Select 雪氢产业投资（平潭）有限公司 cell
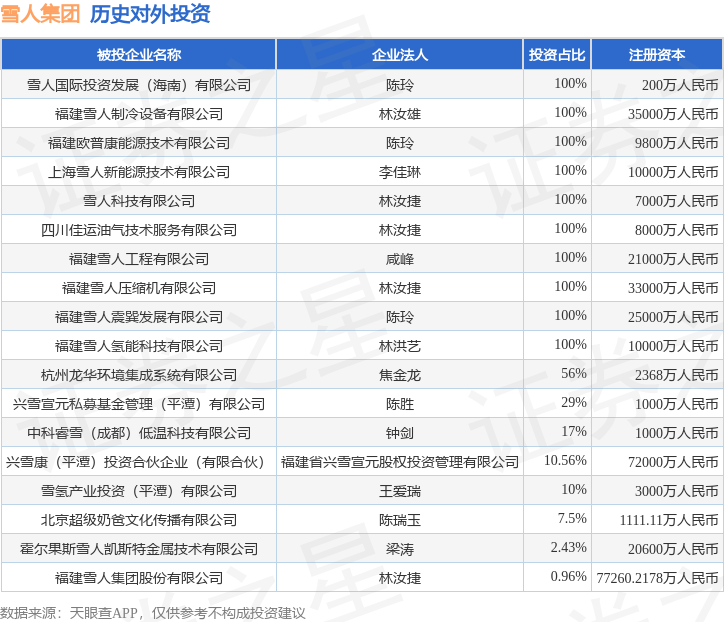Screen dimensions: 724x622 pos(139,491)
